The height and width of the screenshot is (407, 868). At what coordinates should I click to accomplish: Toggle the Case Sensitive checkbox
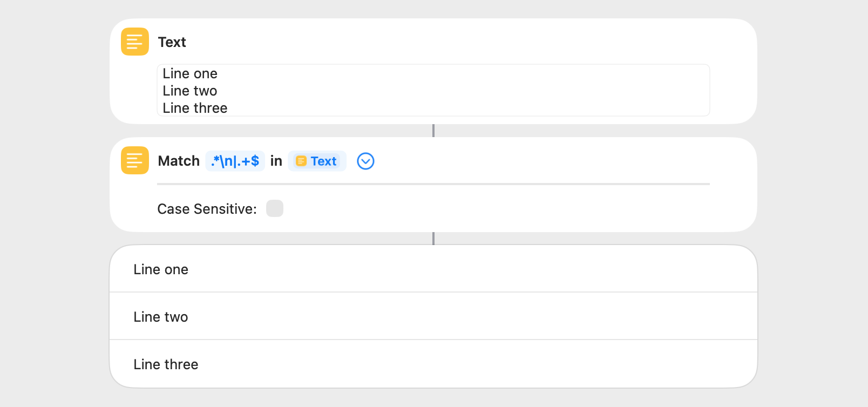pyautogui.click(x=274, y=208)
